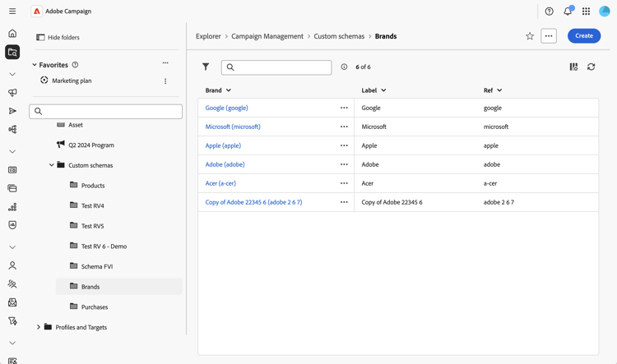Open the hamburger navigation menu
Viewport: 617px width, 364px height.
(12, 12)
